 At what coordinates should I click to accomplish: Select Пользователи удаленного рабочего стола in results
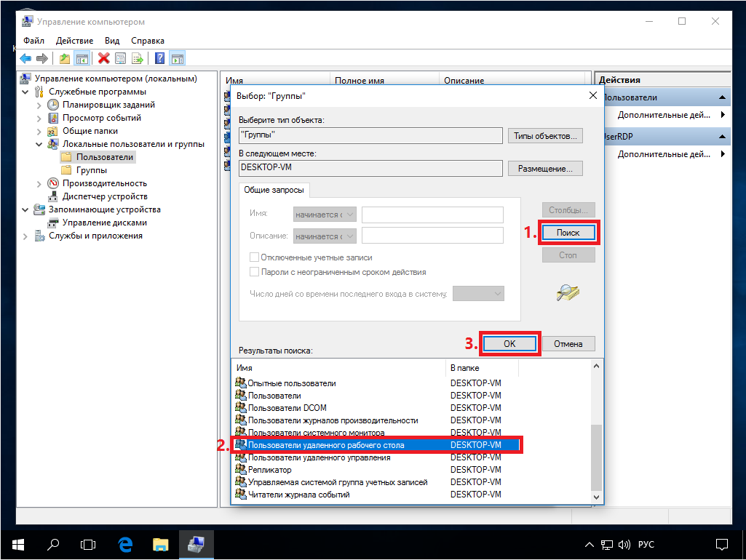[326, 444]
